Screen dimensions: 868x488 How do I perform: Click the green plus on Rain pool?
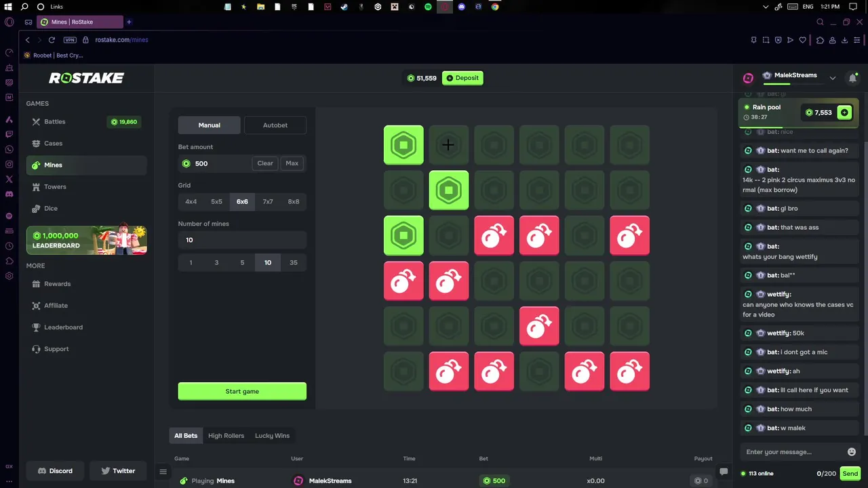point(844,113)
